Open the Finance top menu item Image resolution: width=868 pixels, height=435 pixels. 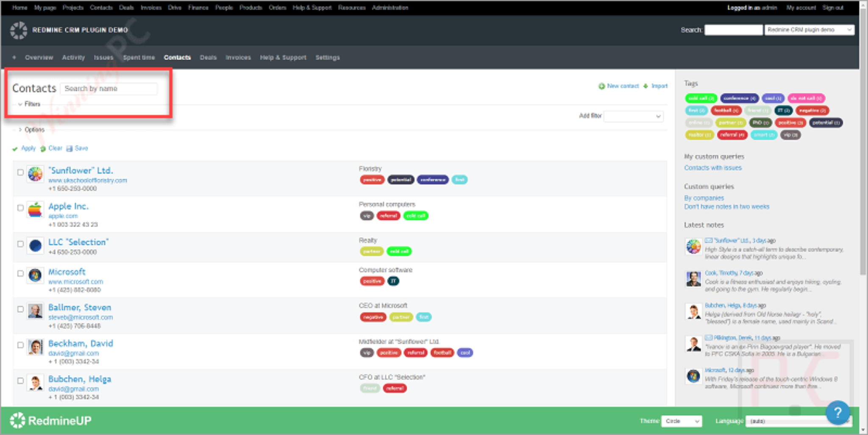198,8
